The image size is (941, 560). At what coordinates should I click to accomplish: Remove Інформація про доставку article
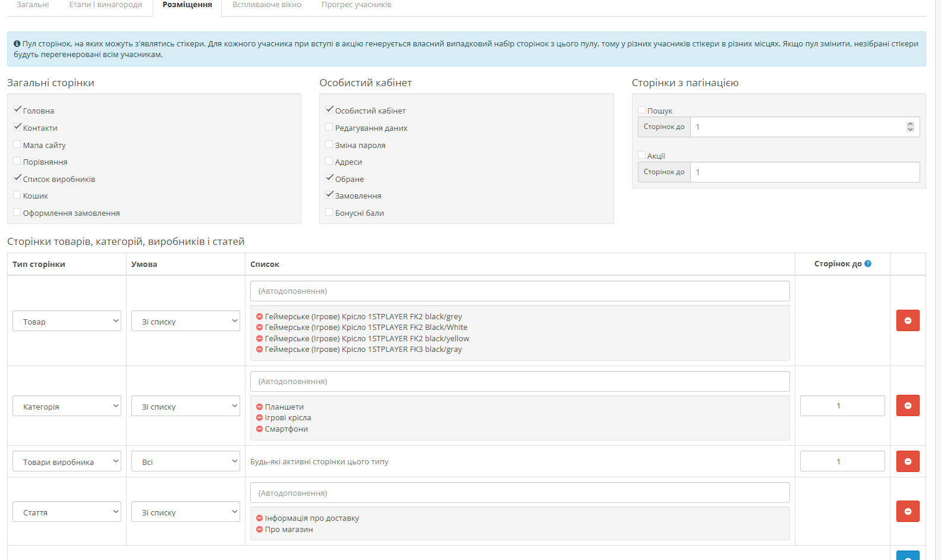click(259, 518)
